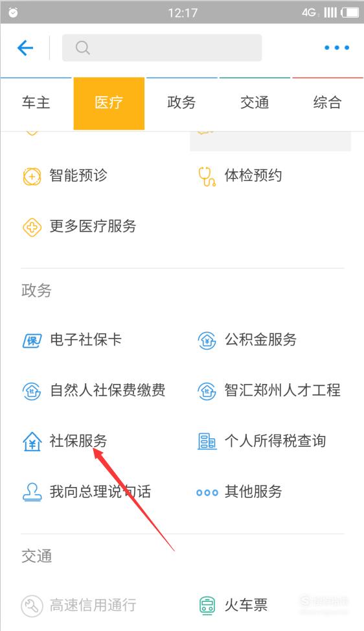Tap the 个人所得税查询 building icon

(x=207, y=442)
